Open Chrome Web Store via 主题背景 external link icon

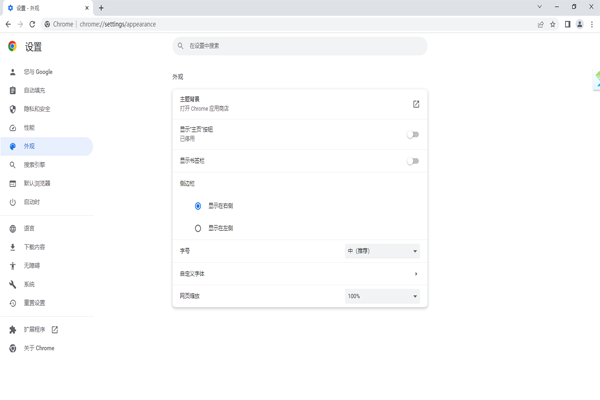tap(416, 104)
